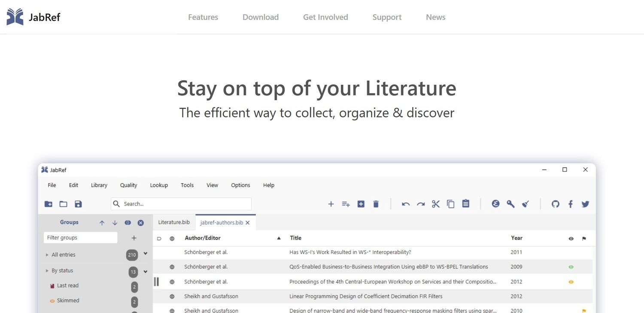Click the orange eye icon in 2012 Proceedings row
The width and height of the screenshot is (644, 313).
pos(571,282)
